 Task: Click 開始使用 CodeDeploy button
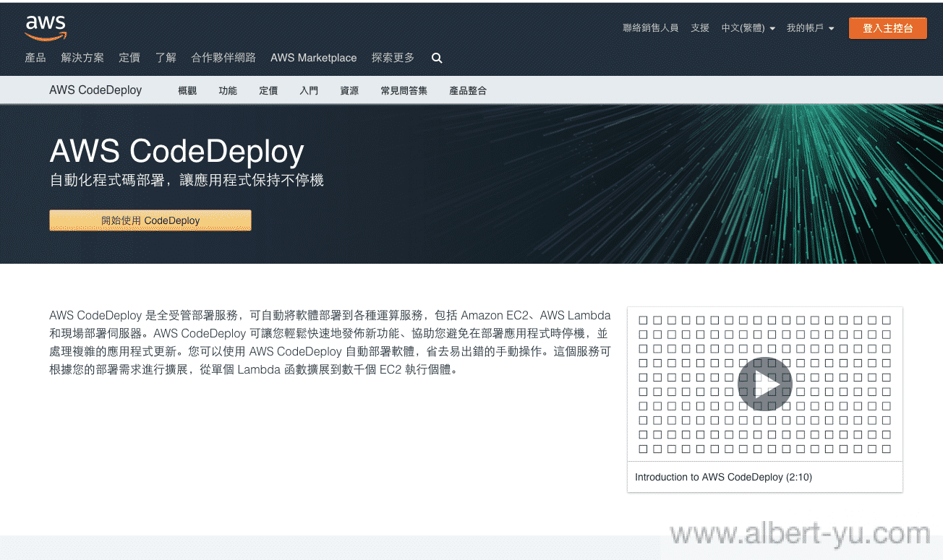(150, 220)
